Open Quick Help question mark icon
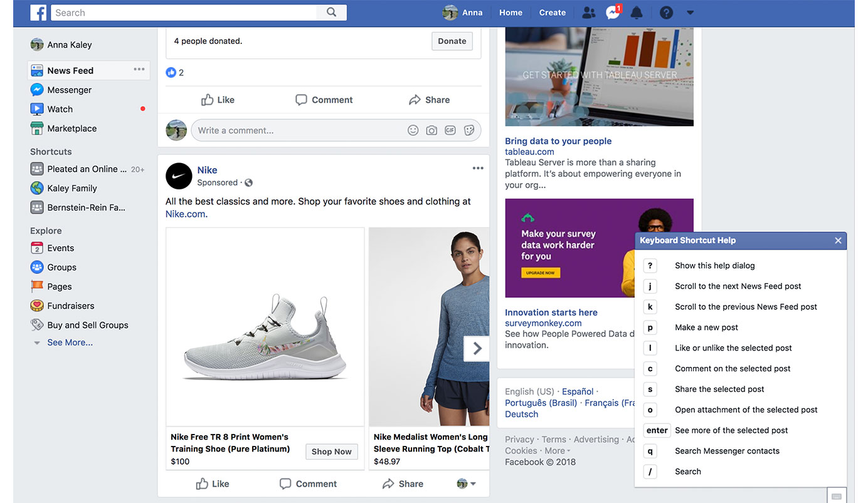868x503 pixels. (666, 13)
